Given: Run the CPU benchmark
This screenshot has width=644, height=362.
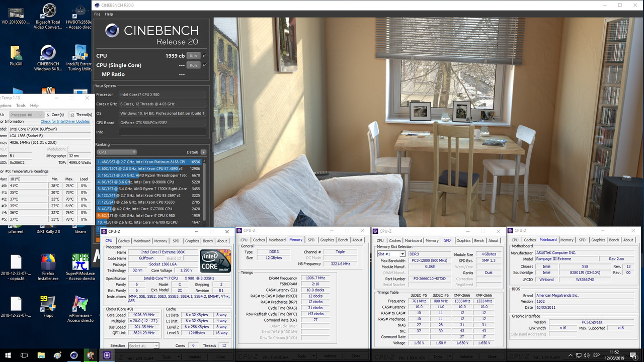Looking at the screenshot, I should point(193,55).
